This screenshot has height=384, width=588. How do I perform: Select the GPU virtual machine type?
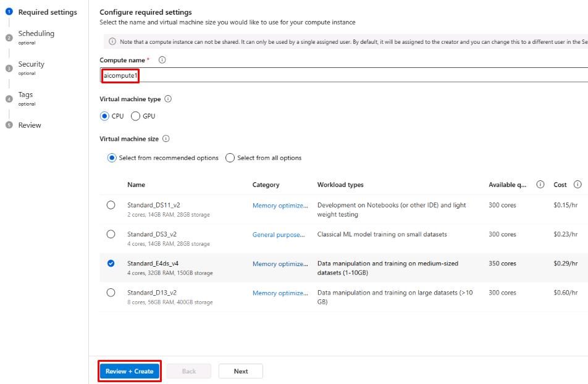pyautogui.click(x=136, y=116)
